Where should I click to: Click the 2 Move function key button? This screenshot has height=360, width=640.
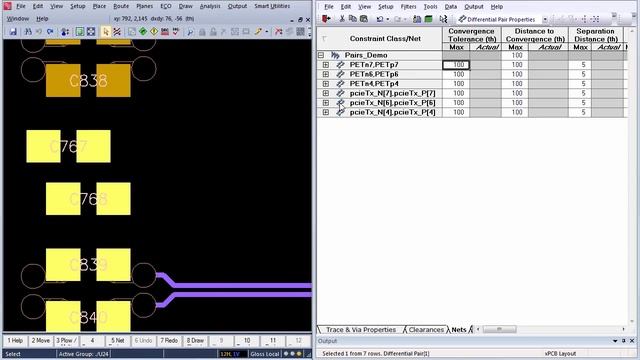(41, 340)
